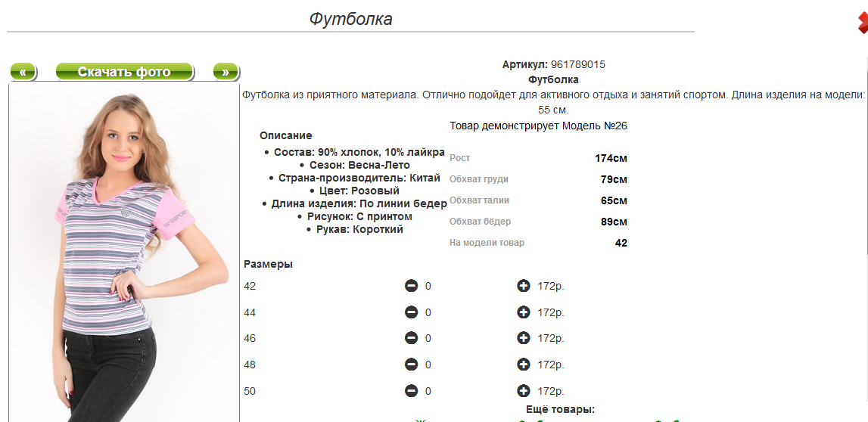Decrease quantity for size 46
The height and width of the screenshot is (422, 868).
pos(411,338)
